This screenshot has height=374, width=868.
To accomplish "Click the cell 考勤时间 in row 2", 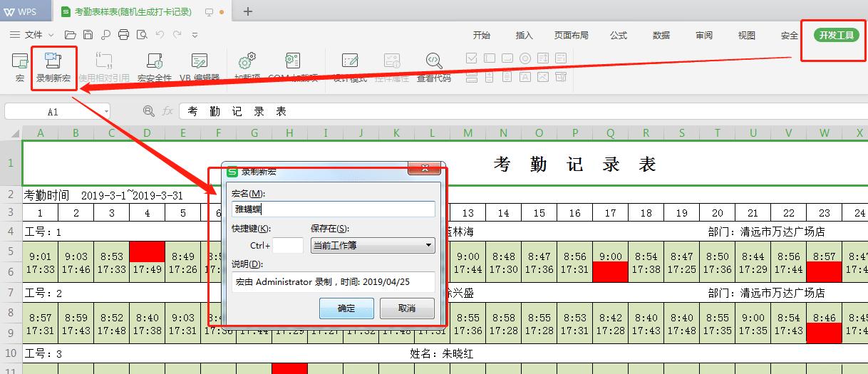I will pyautogui.click(x=47, y=195).
